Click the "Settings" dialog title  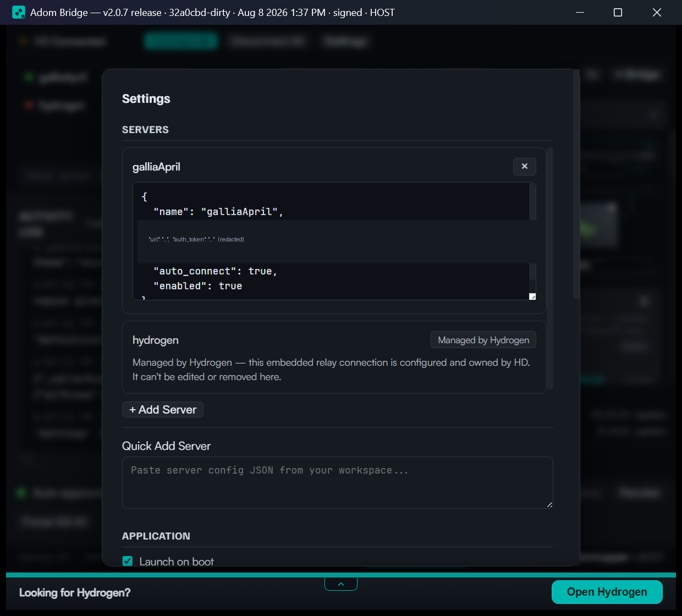point(146,98)
